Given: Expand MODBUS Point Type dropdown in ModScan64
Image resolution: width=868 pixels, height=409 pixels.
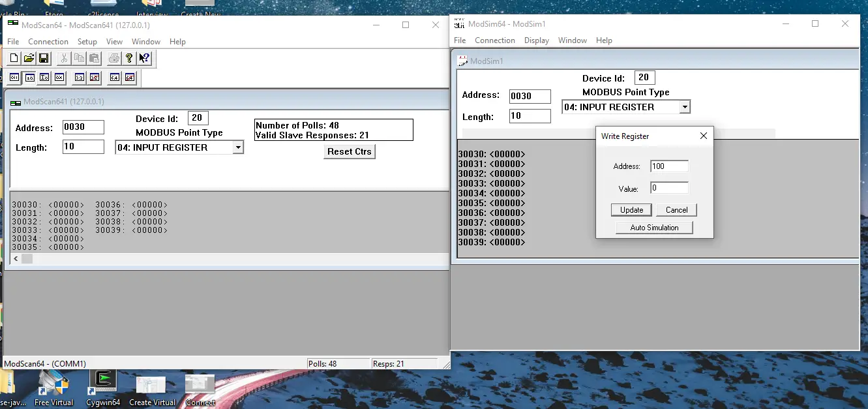Looking at the screenshot, I should [238, 148].
